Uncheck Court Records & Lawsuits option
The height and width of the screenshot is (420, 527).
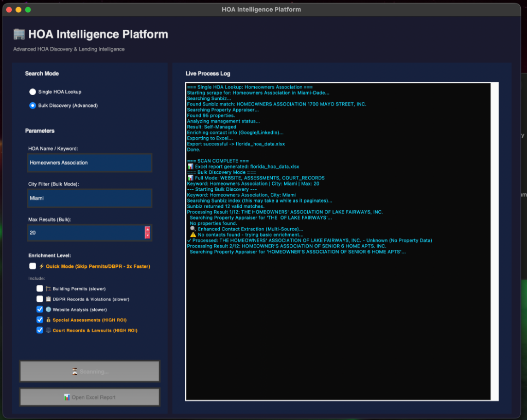coord(40,330)
